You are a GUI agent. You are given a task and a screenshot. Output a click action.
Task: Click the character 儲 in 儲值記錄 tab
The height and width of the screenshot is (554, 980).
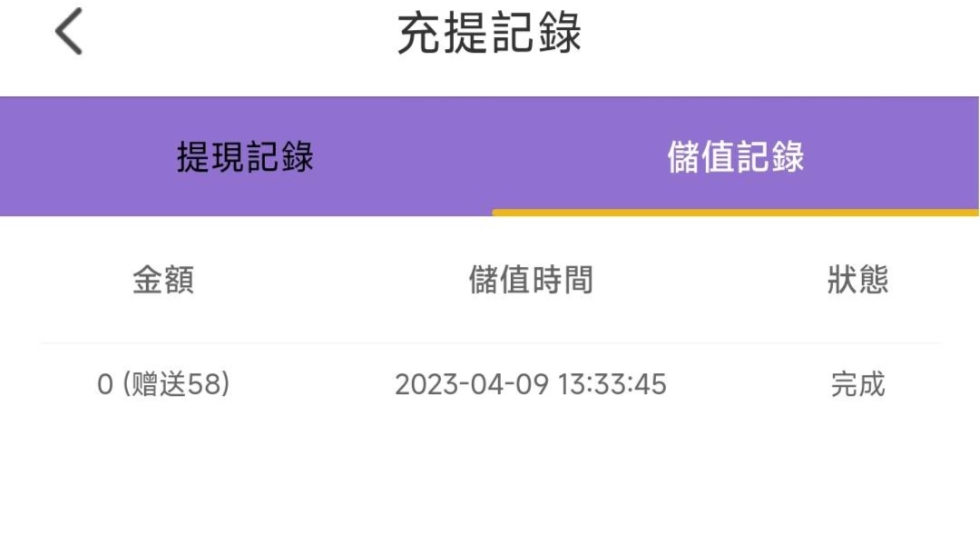click(x=683, y=157)
